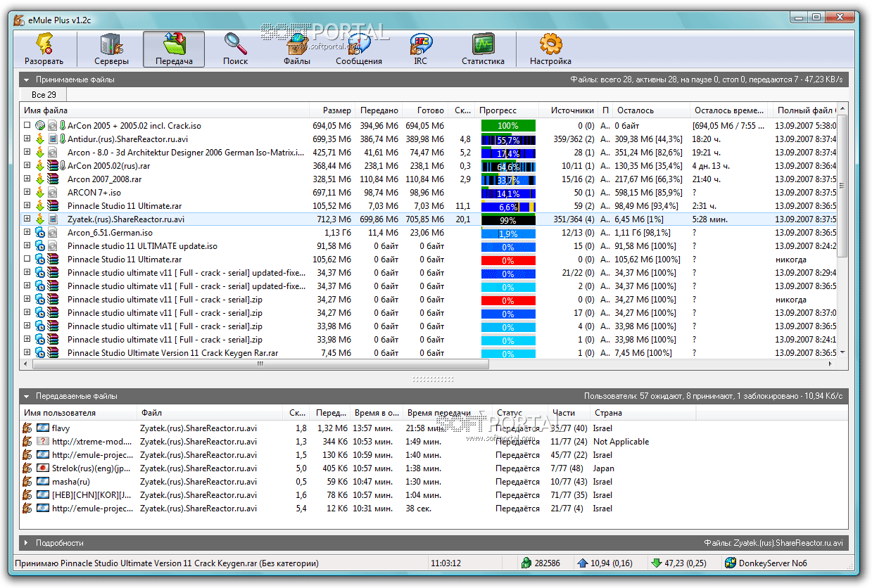Click the splitter grip between the two lists

[x=434, y=379]
